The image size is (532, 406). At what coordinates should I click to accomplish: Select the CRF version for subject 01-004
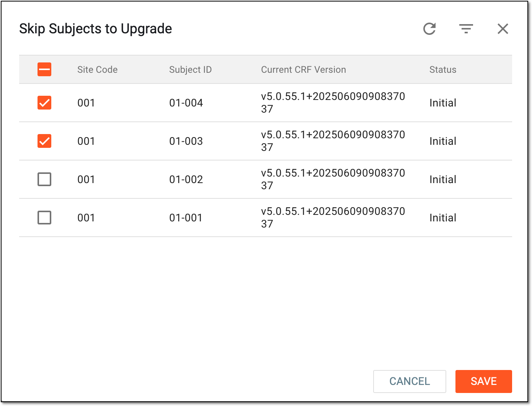pyautogui.click(x=333, y=103)
